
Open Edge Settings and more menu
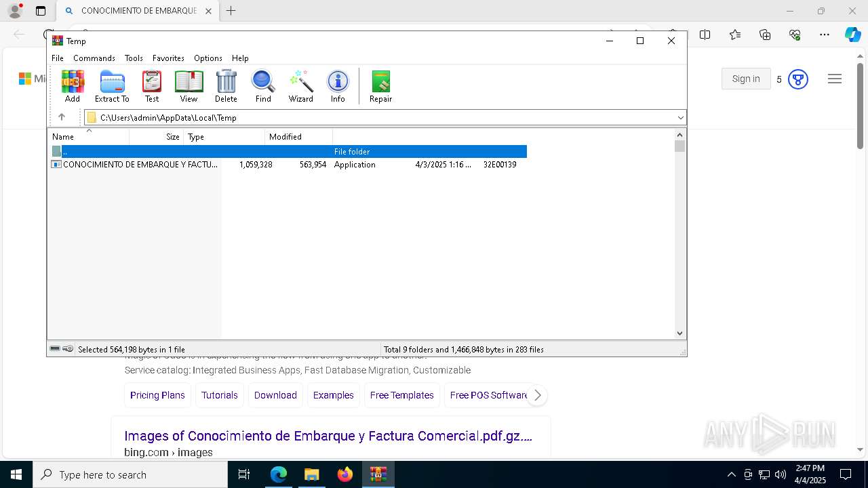coord(825,35)
